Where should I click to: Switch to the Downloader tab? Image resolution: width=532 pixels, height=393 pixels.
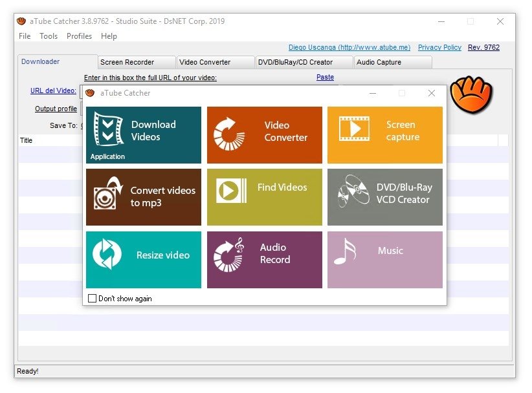[x=58, y=61]
